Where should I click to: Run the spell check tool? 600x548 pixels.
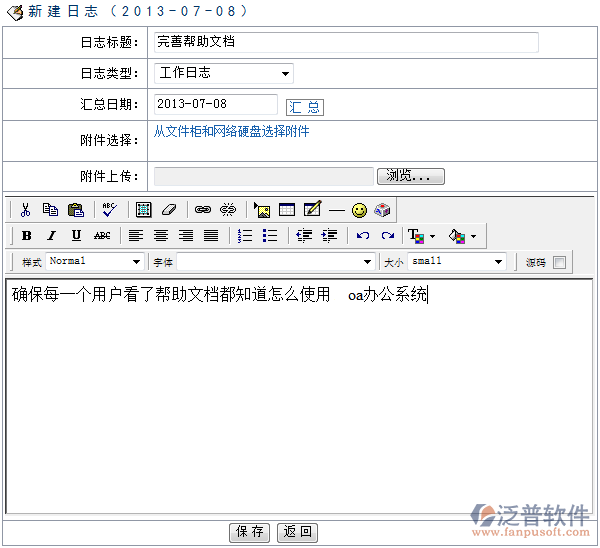108,210
